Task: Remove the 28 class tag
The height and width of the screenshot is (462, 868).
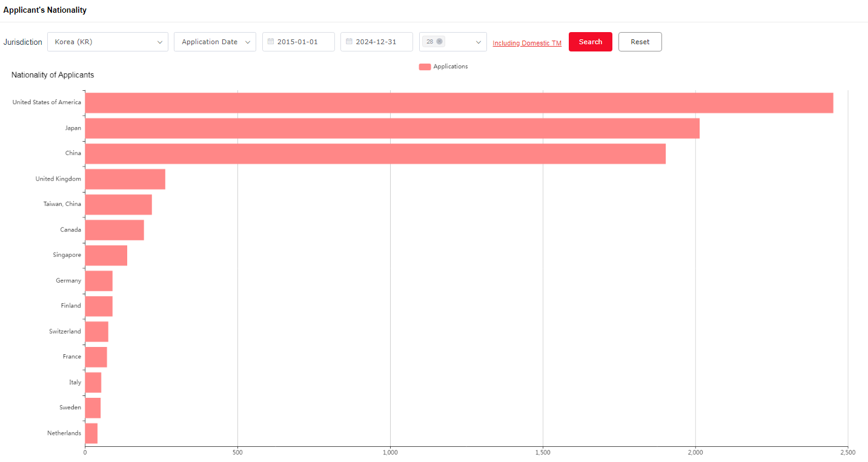Action: 439,42
